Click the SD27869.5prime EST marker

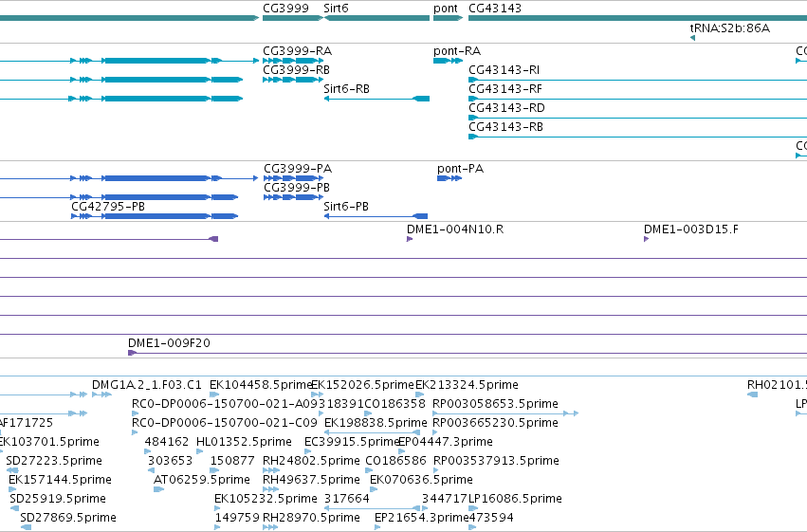[x=26, y=527]
